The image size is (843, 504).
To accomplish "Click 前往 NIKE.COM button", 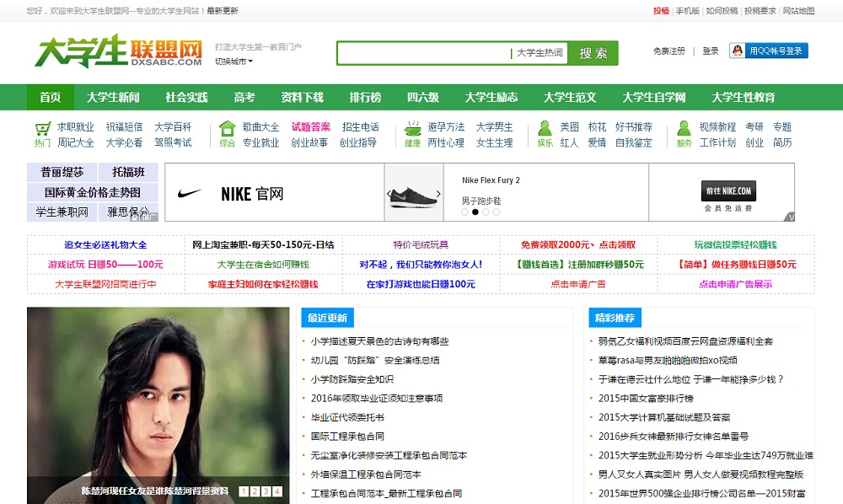I will [728, 190].
